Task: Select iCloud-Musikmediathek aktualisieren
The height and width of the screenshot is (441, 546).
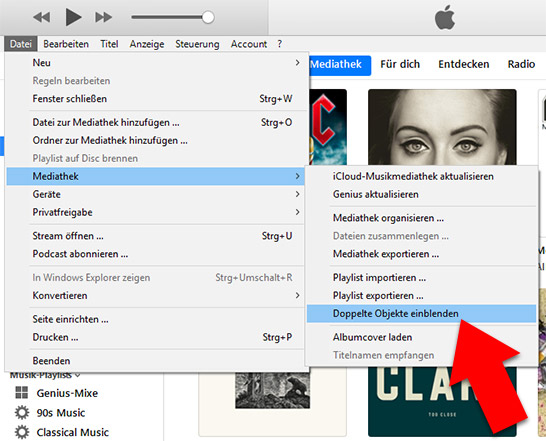Action: pos(421,176)
